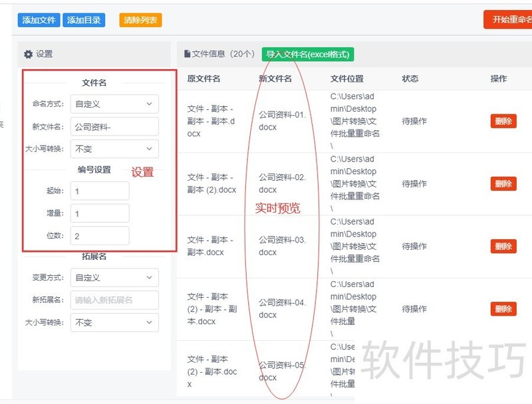Select new file name 公司资料-05.docx
This screenshot has width=532, height=404.
pos(282,371)
